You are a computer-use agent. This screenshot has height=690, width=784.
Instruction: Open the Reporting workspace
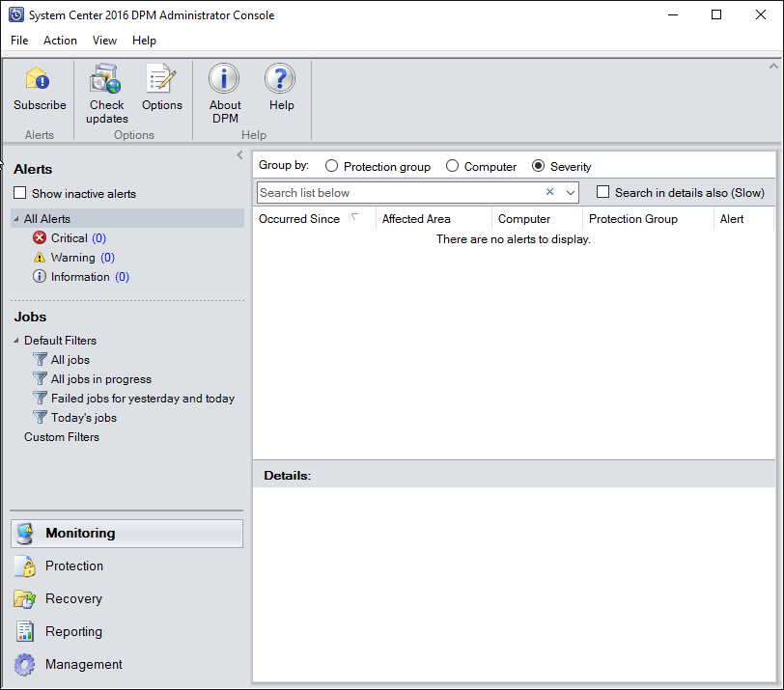pyautogui.click(x=127, y=631)
